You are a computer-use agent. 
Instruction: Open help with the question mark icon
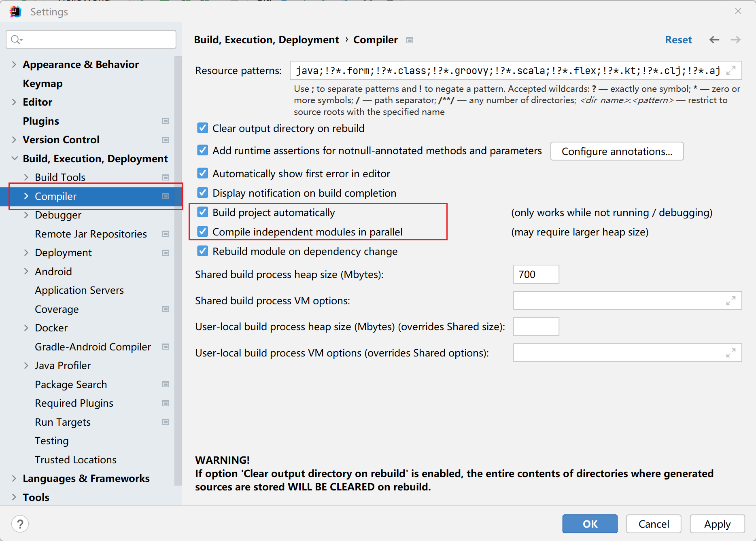(20, 524)
